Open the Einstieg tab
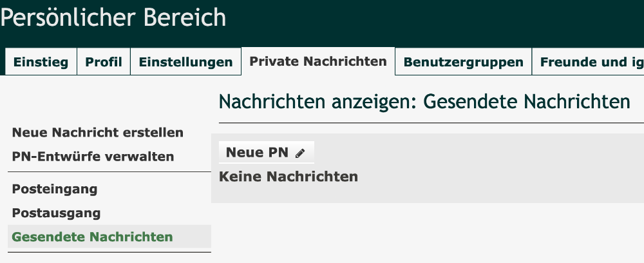Image resolution: width=644 pixels, height=263 pixels. tap(41, 63)
